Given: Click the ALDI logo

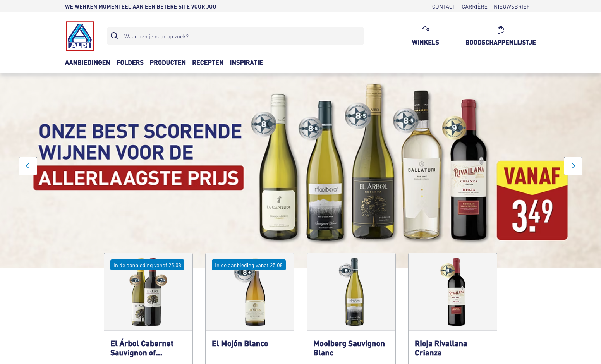Looking at the screenshot, I should pyautogui.click(x=80, y=36).
